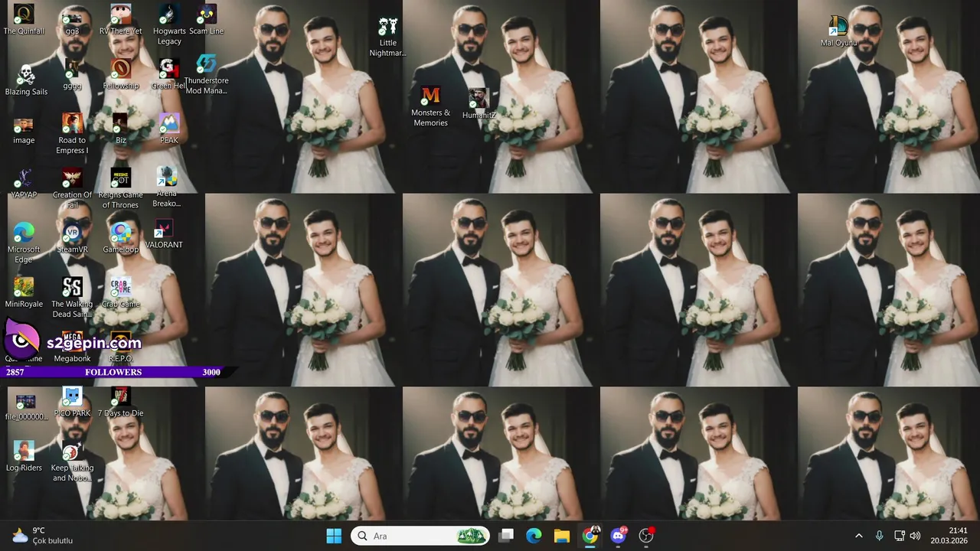The image size is (980, 551).
Task: Open Monsters & Memories shortcut
Action: 431,106
